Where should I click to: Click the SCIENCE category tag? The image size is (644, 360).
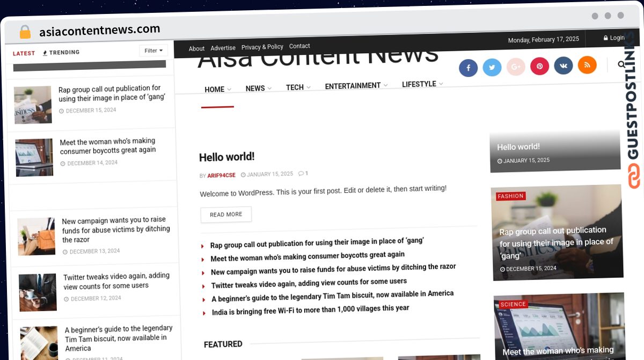(514, 304)
